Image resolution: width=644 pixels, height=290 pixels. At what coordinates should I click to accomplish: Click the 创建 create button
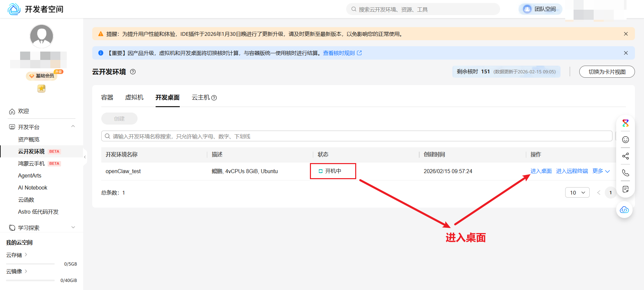[119, 119]
